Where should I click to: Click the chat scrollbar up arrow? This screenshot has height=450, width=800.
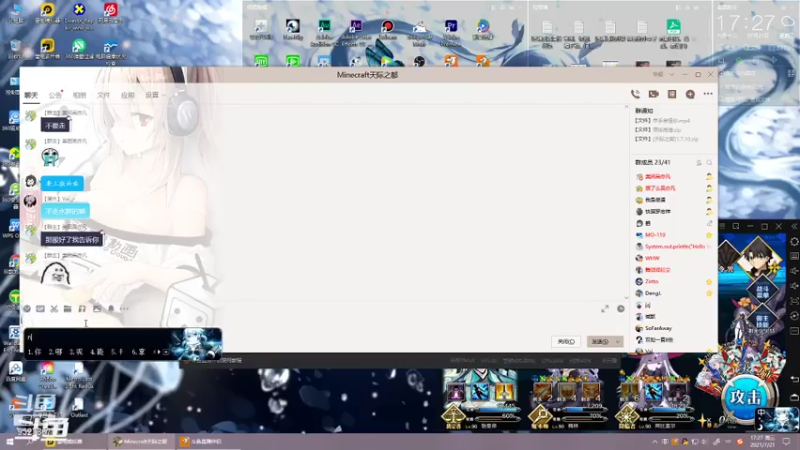tap(627, 107)
